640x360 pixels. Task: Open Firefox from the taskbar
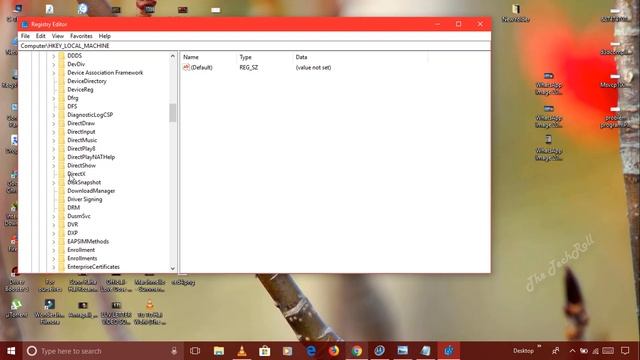coord(334,351)
